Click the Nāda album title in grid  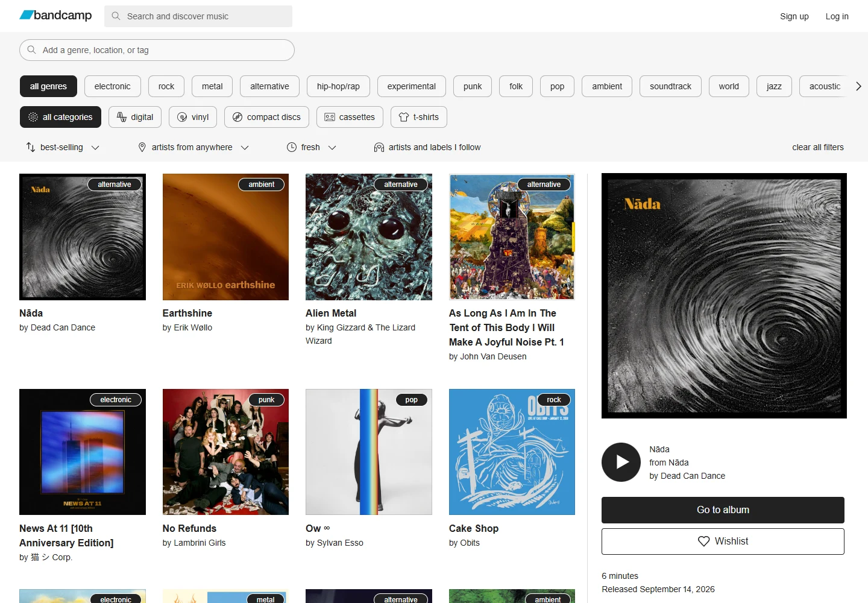[31, 313]
